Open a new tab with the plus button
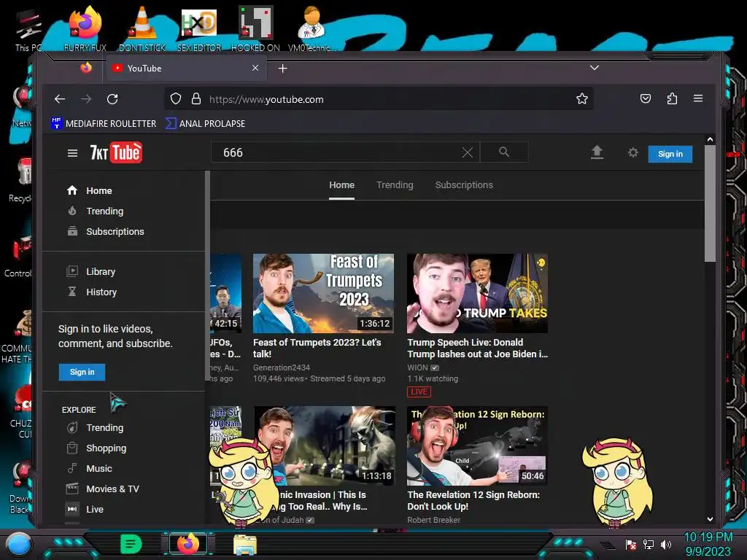 pyautogui.click(x=282, y=69)
